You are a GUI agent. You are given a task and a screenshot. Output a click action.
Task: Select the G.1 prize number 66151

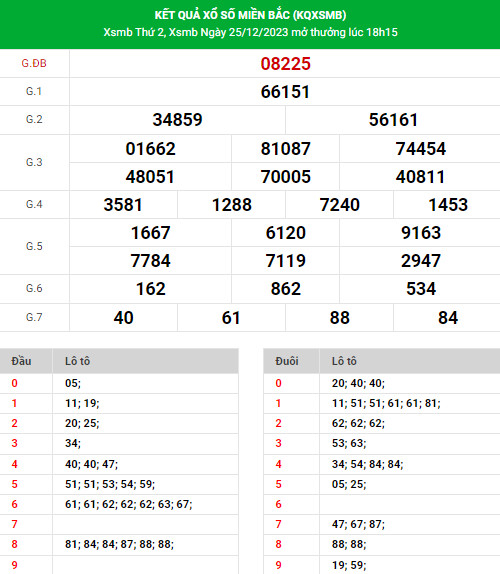coord(286,92)
